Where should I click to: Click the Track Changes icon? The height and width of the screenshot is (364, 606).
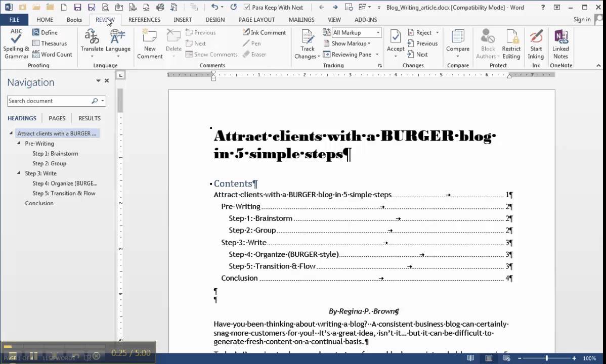click(x=308, y=37)
